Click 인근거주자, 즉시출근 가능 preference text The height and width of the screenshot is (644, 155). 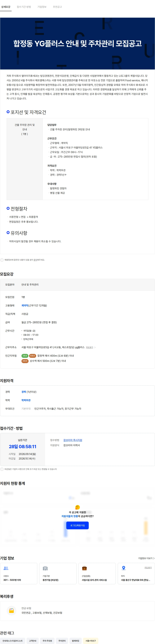58,408
